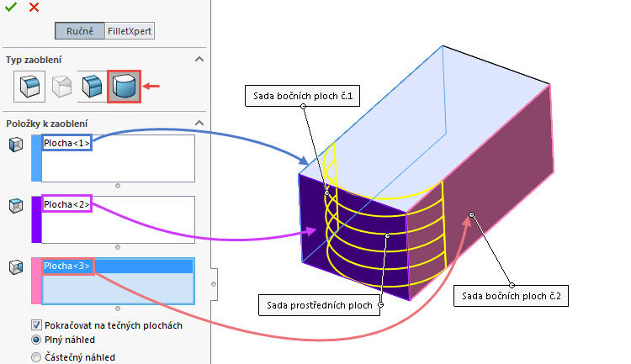
Task: Collapse the Typ zaoblení section
Action: 199,60
